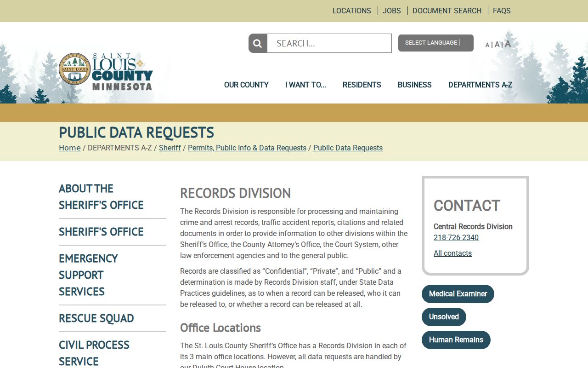Click the Office Locations subheading

(220, 328)
